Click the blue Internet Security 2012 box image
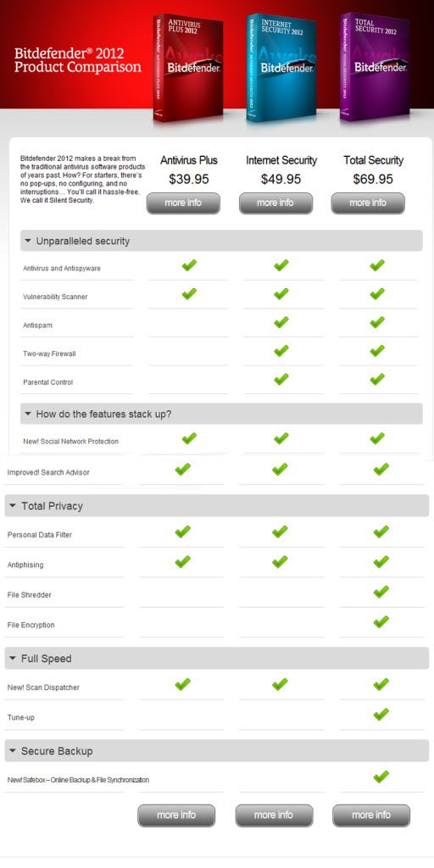 coord(281,67)
